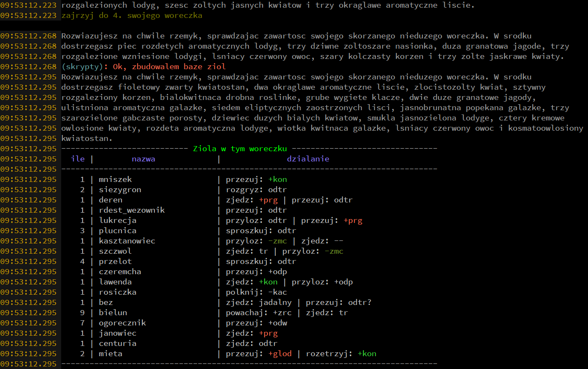Select the timestamp '09:53:12.223' on the first line
The width and height of the screenshot is (588, 369).
29,5
